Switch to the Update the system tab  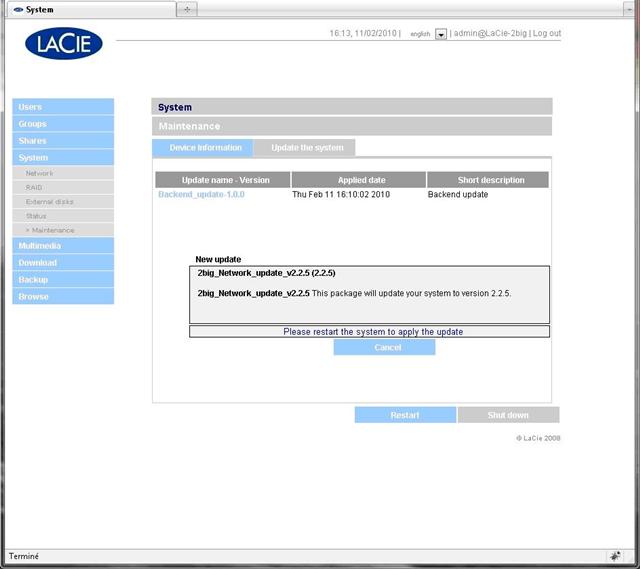307,148
